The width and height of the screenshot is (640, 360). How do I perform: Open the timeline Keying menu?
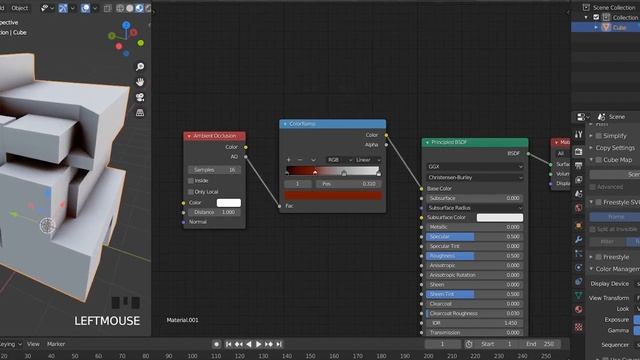[10, 344]
